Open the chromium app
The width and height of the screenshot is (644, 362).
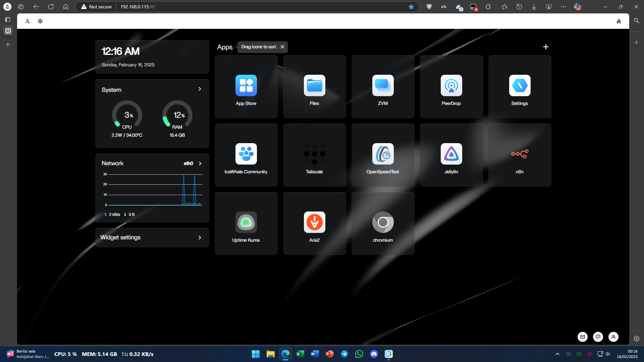point(383,224)
